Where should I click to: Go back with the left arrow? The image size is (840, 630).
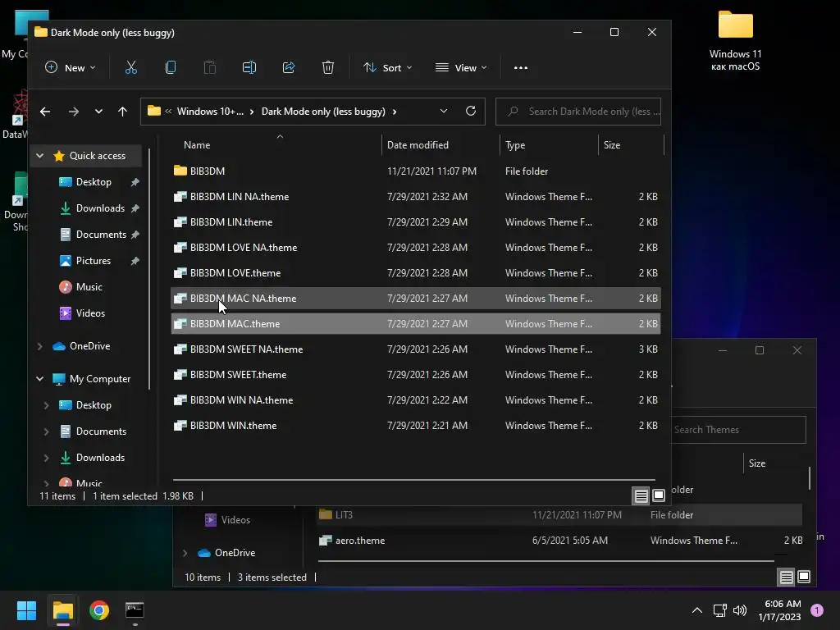(x=45, y=112)
